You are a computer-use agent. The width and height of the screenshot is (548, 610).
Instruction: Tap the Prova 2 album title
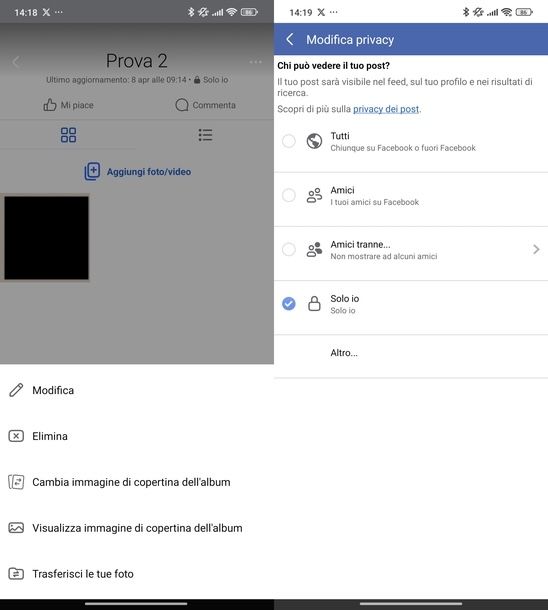137,61
